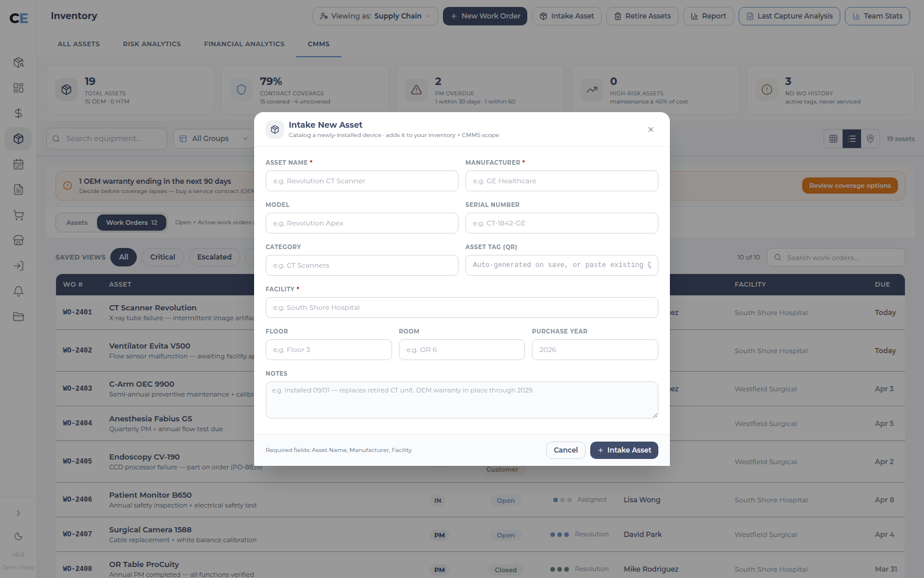The image size is (924, 578).
Task: Open the calendar sidebar icon
Action: [18, 164]
